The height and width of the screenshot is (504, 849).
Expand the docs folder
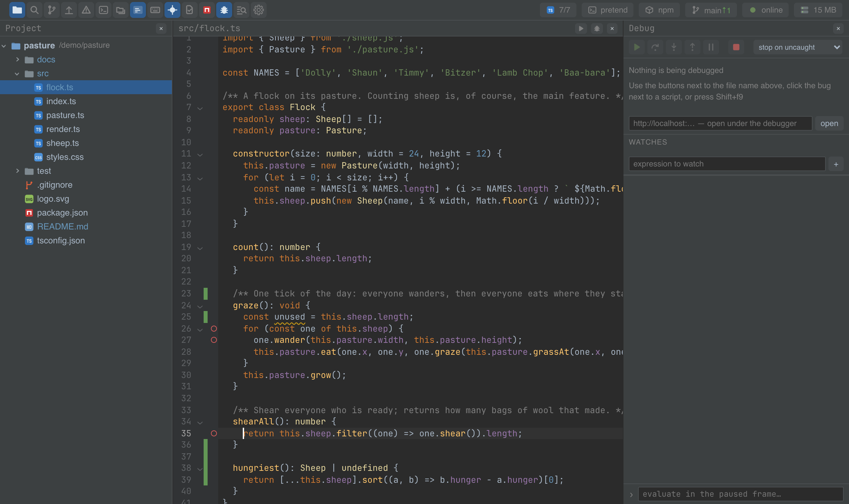[x=18, y=59]
